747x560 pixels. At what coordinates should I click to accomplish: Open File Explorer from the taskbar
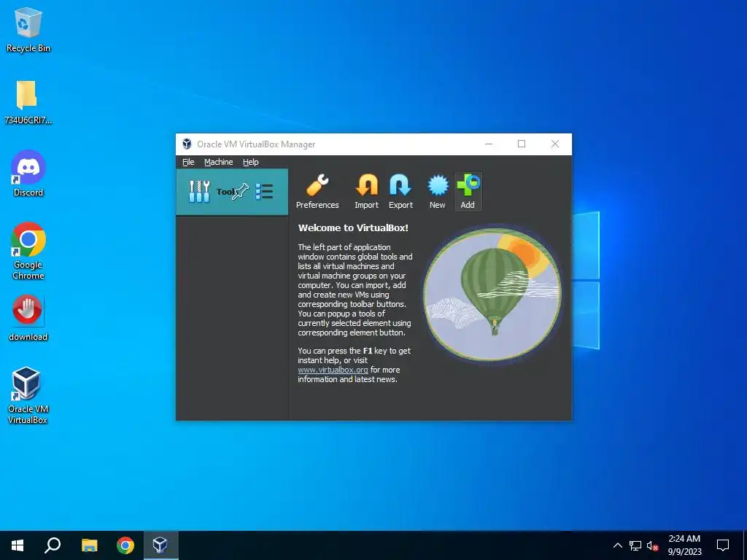89,545
